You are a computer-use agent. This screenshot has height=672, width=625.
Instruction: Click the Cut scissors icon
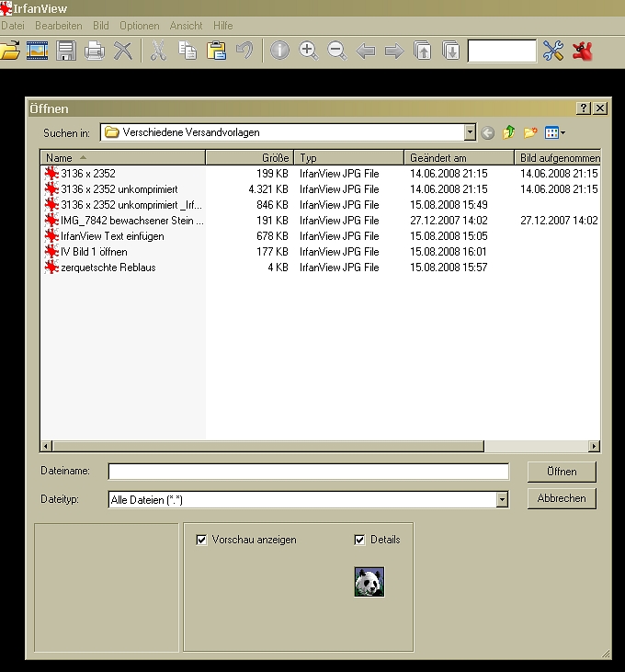(x=158, y=51)
